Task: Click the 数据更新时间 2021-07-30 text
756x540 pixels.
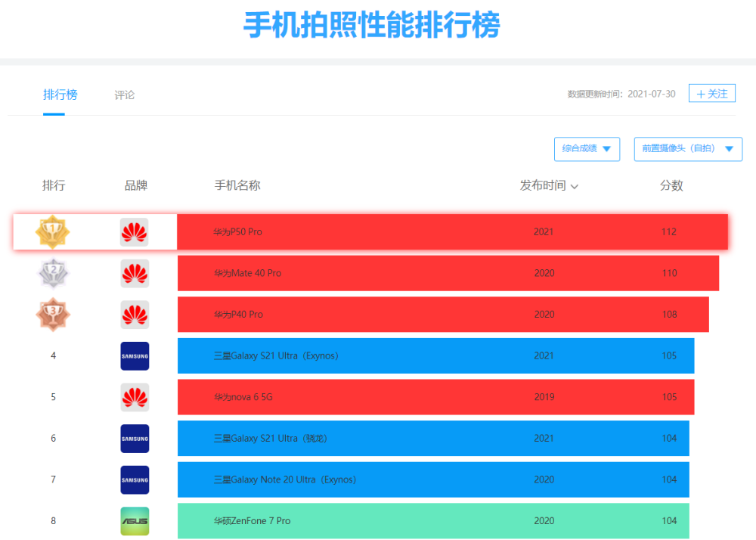Action: tap(621, 94)
